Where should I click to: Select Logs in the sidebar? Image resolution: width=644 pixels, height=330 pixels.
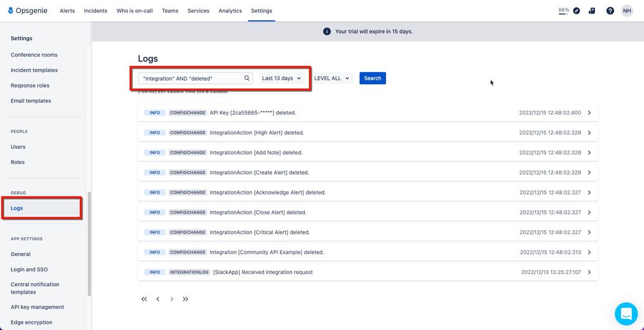42,208
